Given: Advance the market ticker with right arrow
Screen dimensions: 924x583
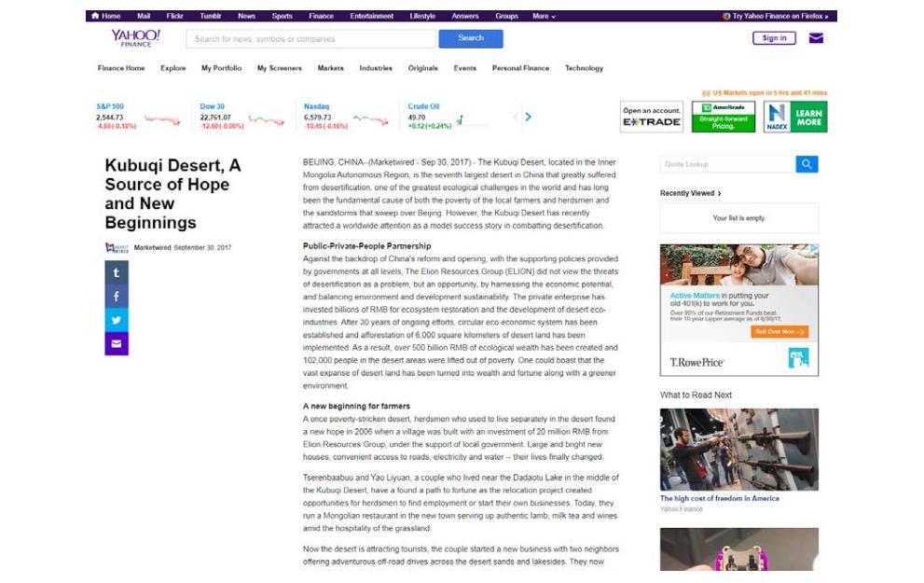Looking at the screenshot, I should pyautogui.click(x=528, y=117).
